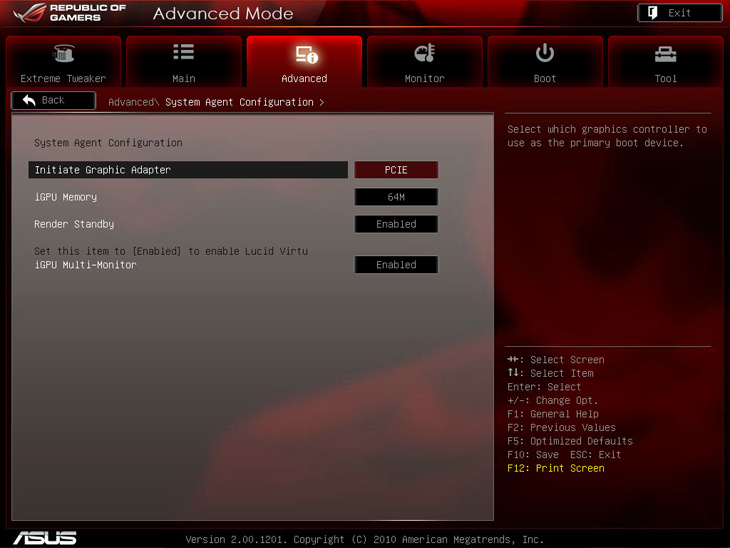730x548 pixels.
Task: Switch to the Boot tab label
Action: pos(545,78)
